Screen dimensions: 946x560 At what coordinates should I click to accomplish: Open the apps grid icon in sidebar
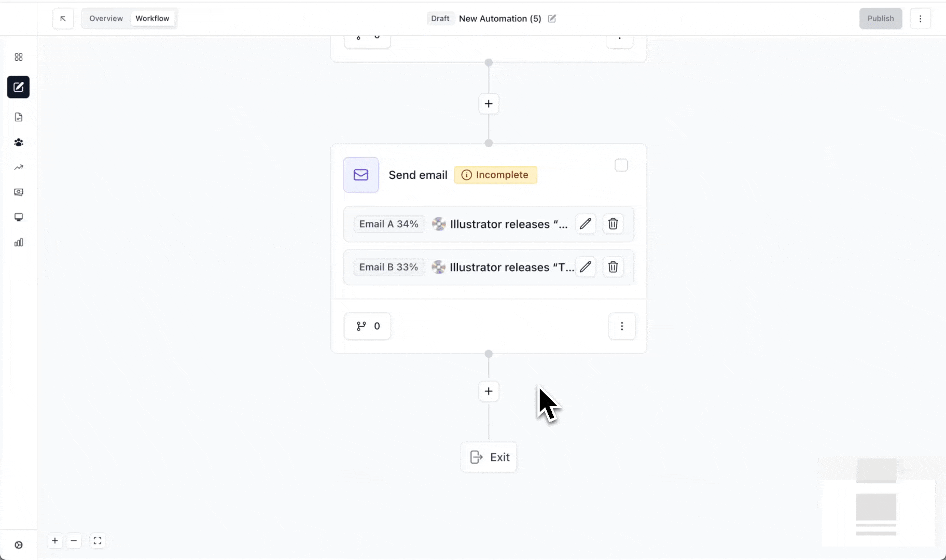tap(19, 57)
